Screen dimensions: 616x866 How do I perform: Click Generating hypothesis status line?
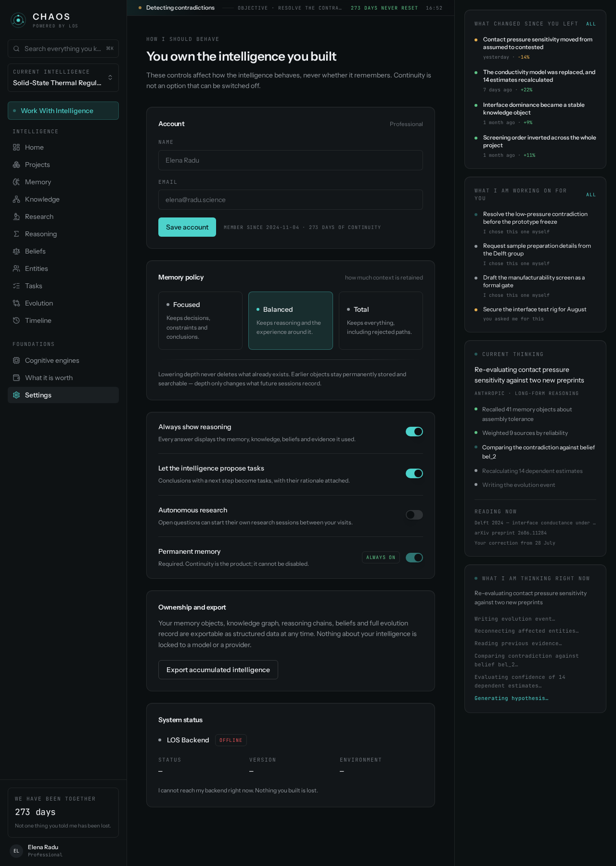pos(512,699)
